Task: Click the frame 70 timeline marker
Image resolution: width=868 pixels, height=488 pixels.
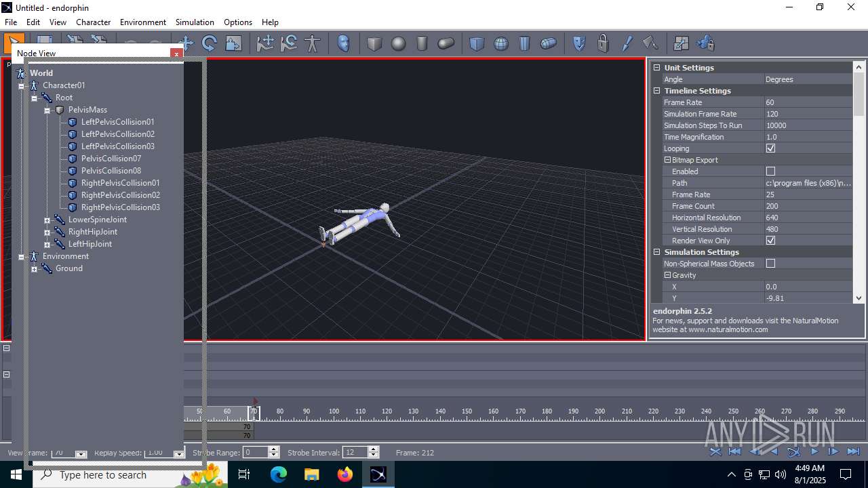Action: [x=254, y=412]
